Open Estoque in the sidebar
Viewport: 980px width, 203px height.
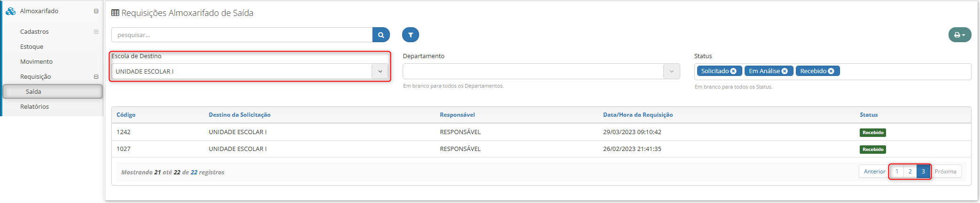tap(31, 46)
